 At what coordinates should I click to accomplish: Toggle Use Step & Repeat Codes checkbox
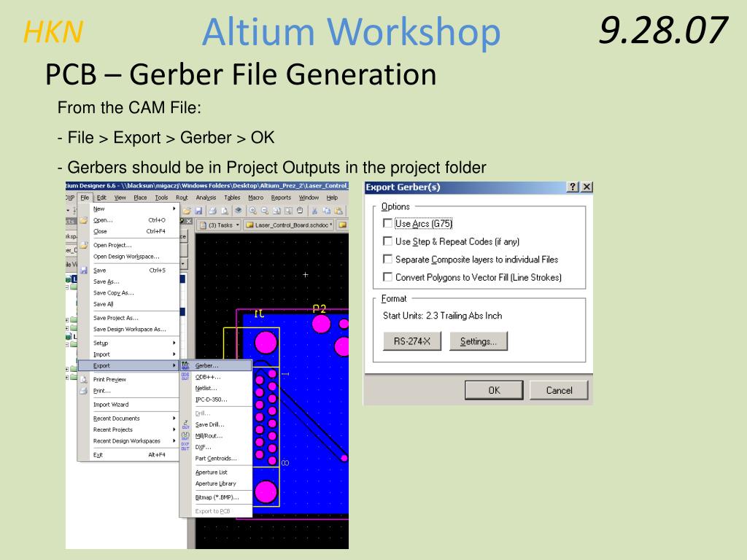[388, 241]
